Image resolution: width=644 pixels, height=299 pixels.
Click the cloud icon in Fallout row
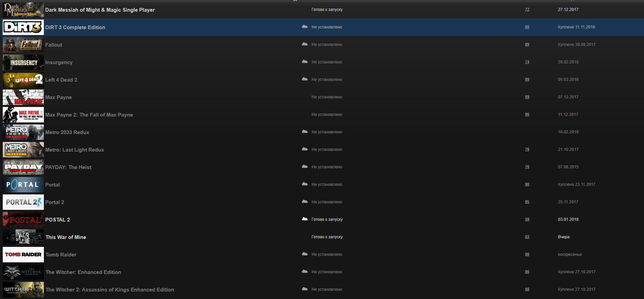pyautogui.click(x=305, y=44)
